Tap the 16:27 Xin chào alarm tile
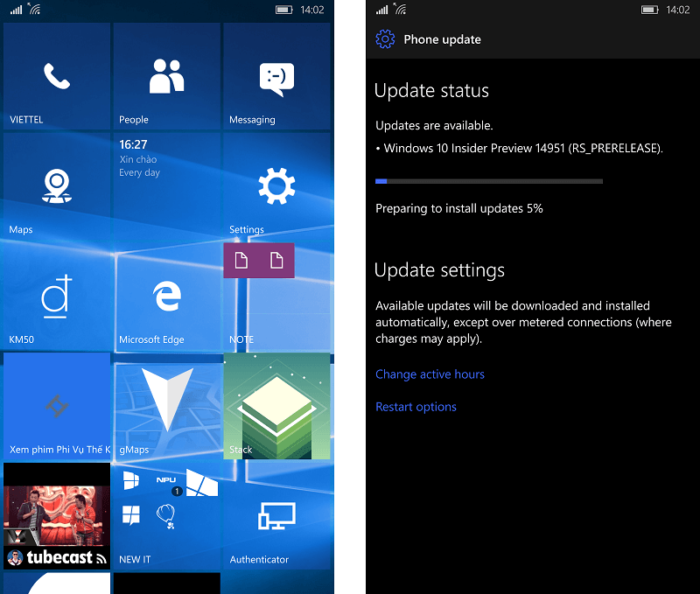The width and height of the screenshot is (700, 594). click(x=166, y=185)
